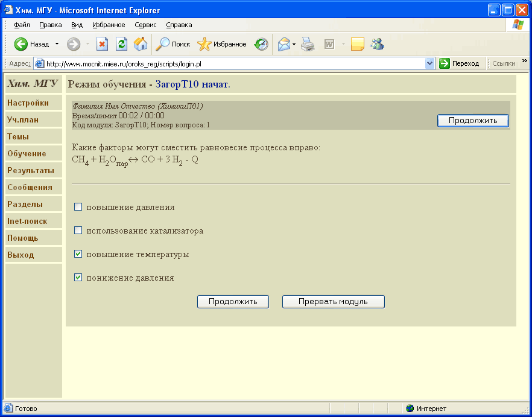Click the 'Номер вопроса: 1' text
Screen dimensions: 532x417
[180, 125]
